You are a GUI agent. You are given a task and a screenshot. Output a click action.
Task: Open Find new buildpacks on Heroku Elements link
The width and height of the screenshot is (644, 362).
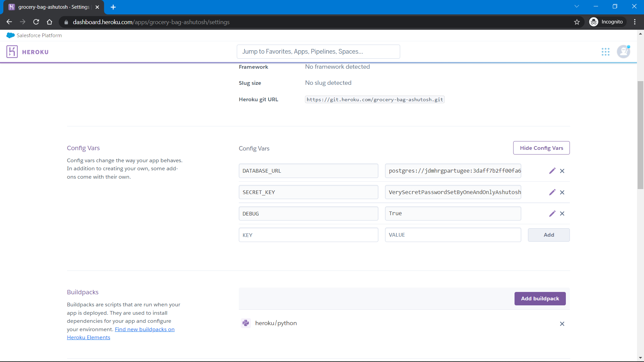click(145, 329)
